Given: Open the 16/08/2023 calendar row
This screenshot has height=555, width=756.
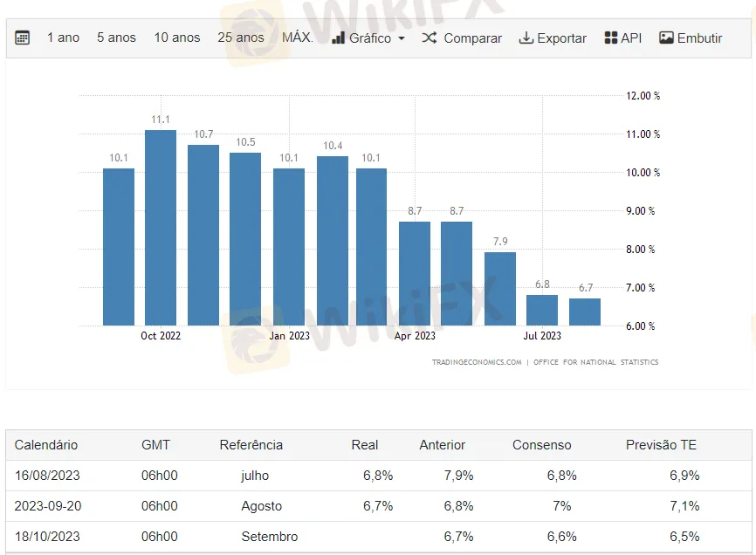Looking at the screenshot, I should (x=47, y=476).
